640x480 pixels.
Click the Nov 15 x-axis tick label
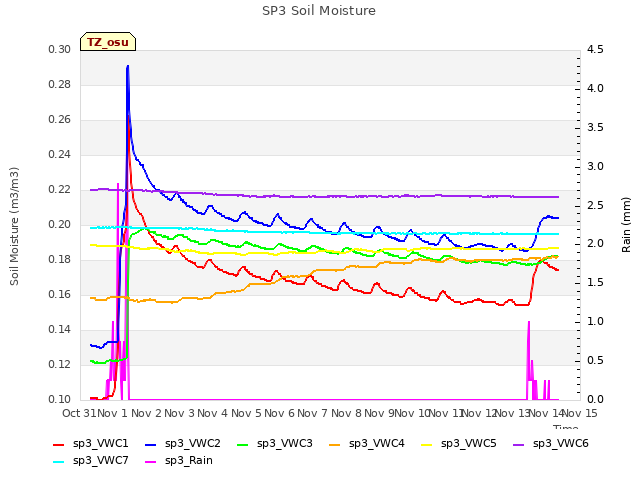point(580,413)
